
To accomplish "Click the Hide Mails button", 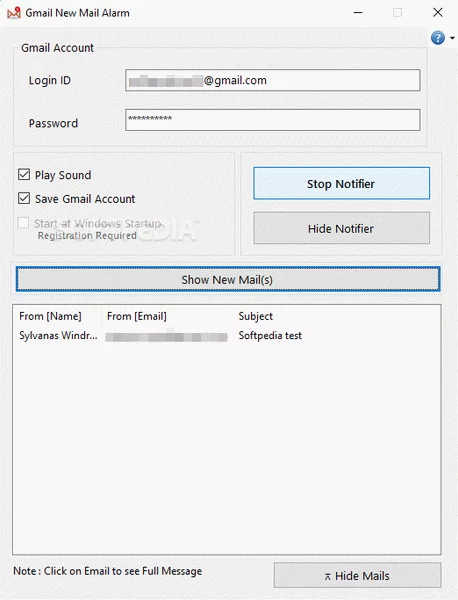I will [x=357, y=575].
